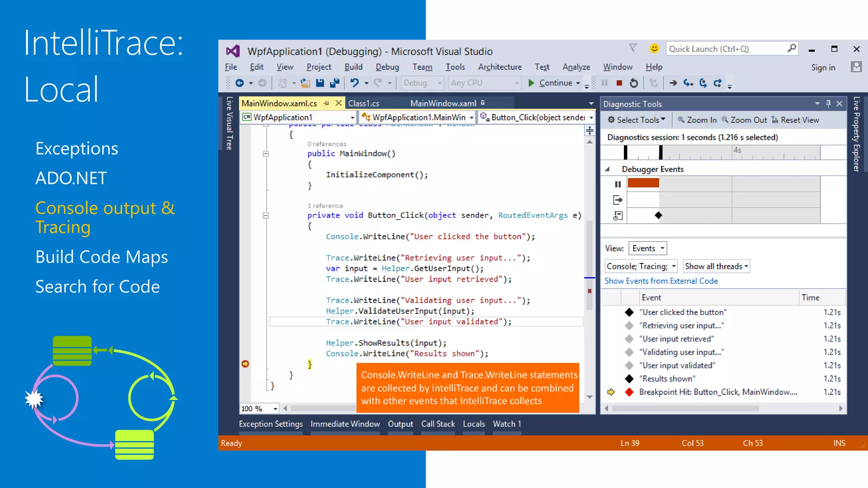Open the Immediate Window tab
Viewport: 868px width, 488px height.
tap(345, 424)
